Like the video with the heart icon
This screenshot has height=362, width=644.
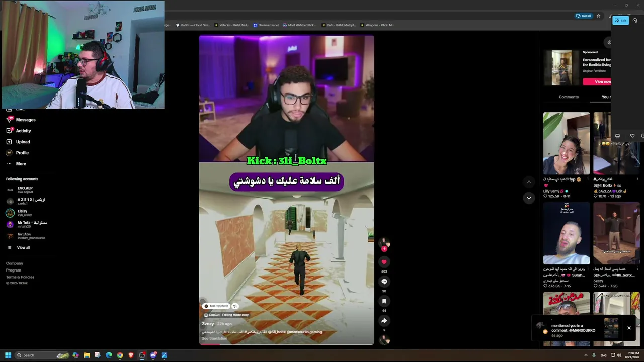[384, 262]
